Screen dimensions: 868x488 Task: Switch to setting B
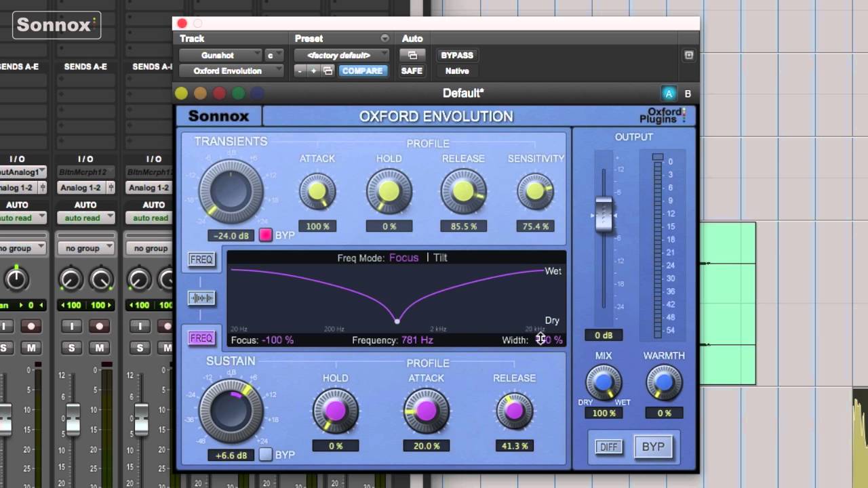(x=688, y=94)
